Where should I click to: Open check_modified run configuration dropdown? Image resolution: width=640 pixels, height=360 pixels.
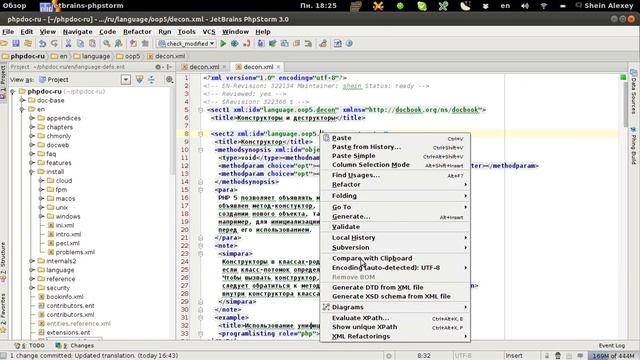(x=187, y=43)
